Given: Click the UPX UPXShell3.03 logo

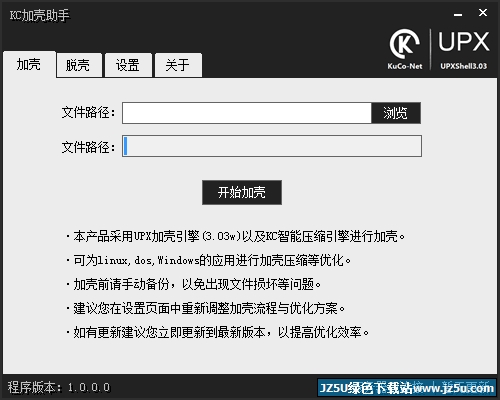Looking at the screenshot, I should (464, 50).
